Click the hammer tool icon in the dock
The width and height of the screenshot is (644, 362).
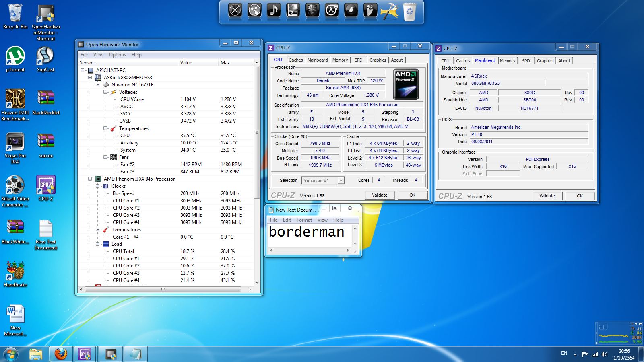(x=390, y=11)
